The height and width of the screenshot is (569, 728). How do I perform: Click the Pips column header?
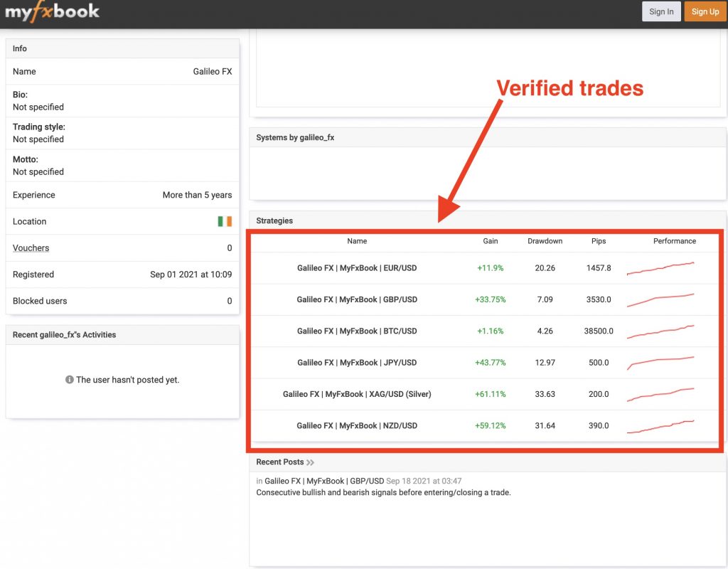599,241
